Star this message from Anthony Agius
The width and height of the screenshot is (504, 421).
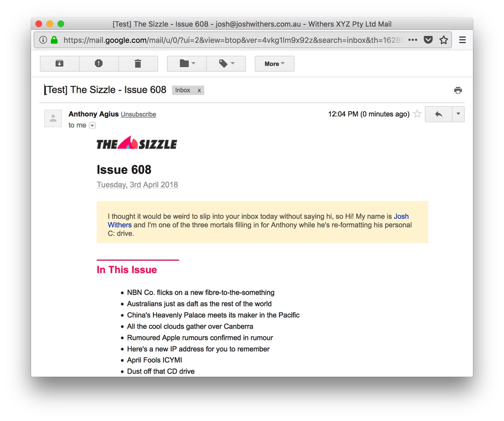(x=417, y=114)
